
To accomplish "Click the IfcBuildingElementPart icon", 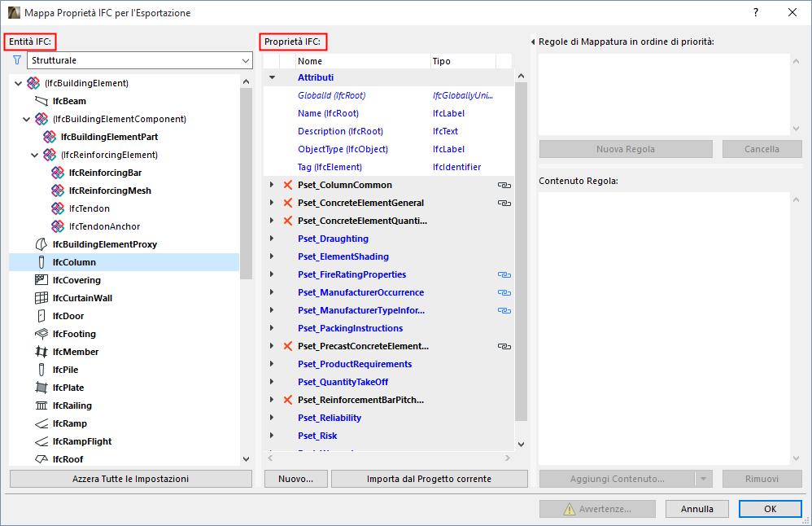I will click(50, 137).
